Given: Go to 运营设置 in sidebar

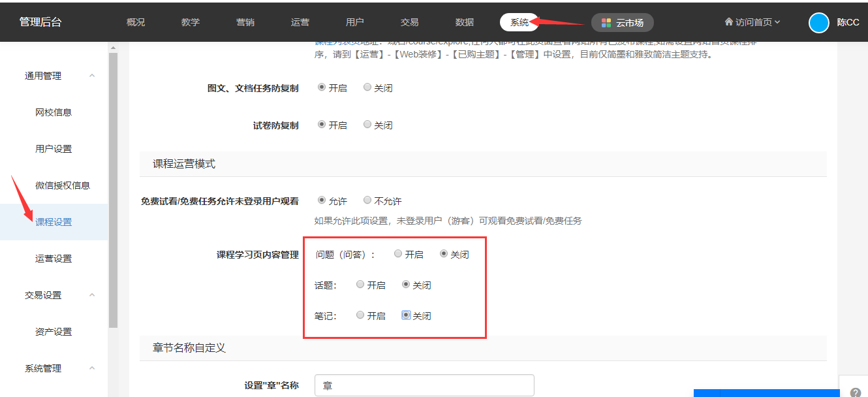Looking at the screenshot, I should [x=54, y=259].
